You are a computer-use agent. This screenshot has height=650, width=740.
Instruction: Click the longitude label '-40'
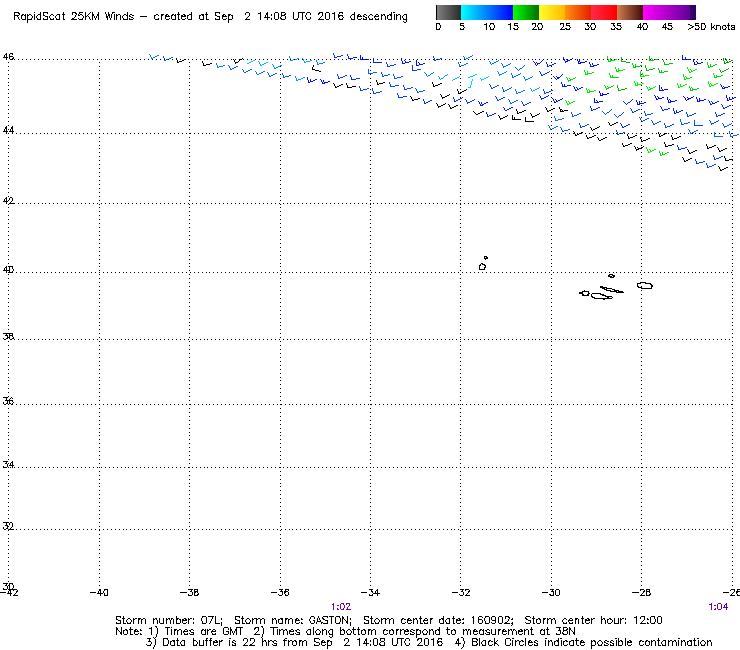(x=99, y=592)
